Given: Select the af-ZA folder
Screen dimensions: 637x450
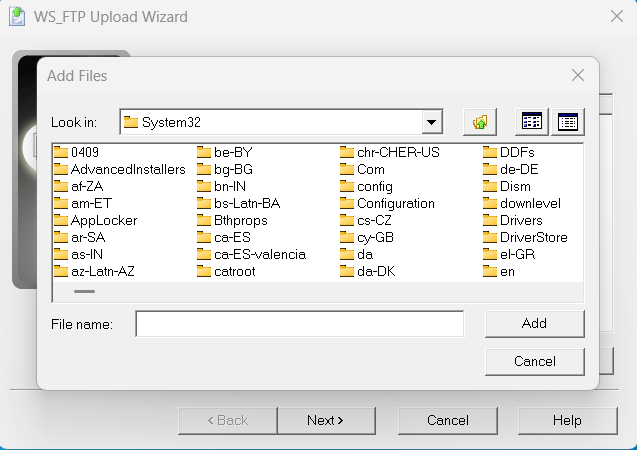Looking at the screenshot, I should 78,186.
